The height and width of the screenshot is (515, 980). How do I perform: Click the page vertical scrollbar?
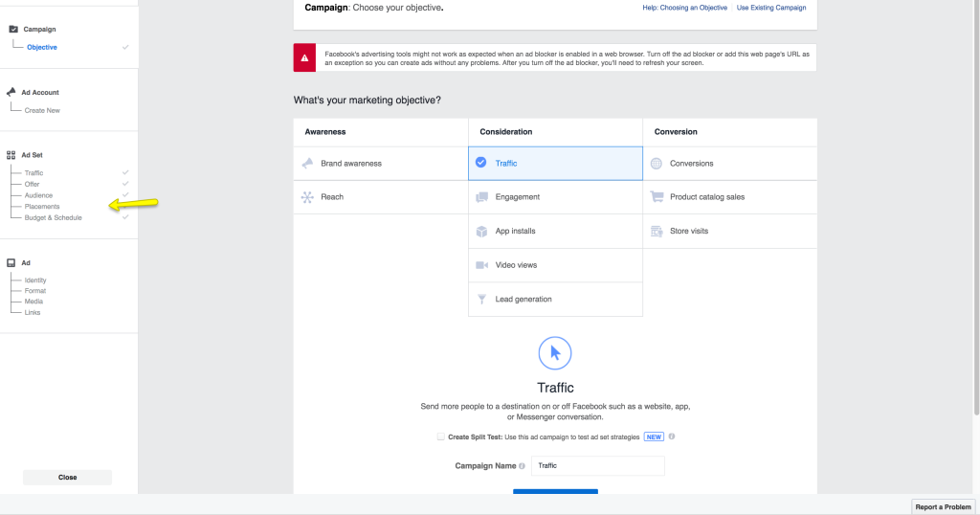click(976, 206)
